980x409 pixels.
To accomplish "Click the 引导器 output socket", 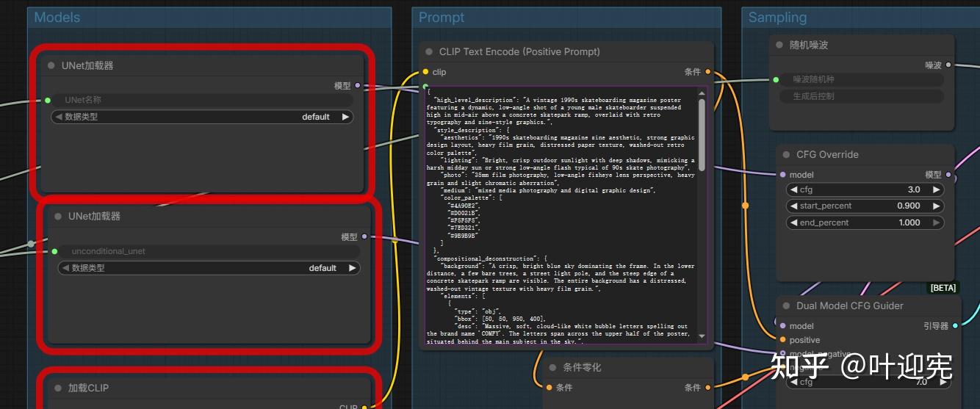I will coord(955,325).
